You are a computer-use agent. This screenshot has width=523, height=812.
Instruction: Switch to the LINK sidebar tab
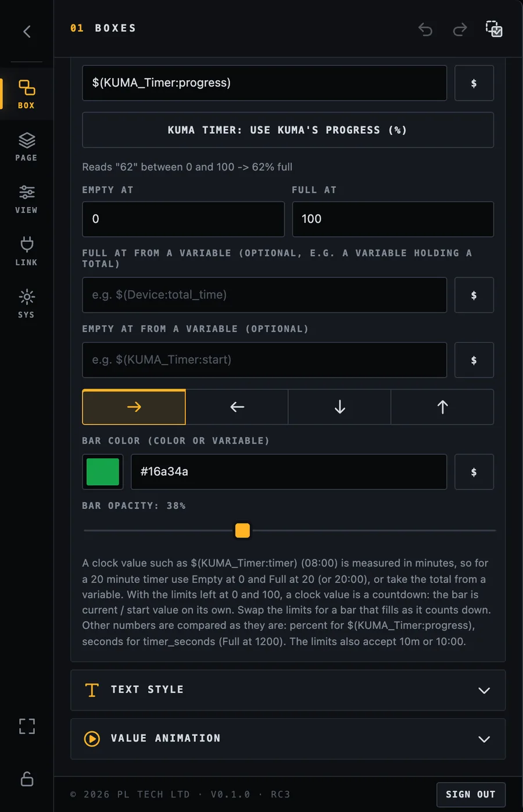point(27,251)
